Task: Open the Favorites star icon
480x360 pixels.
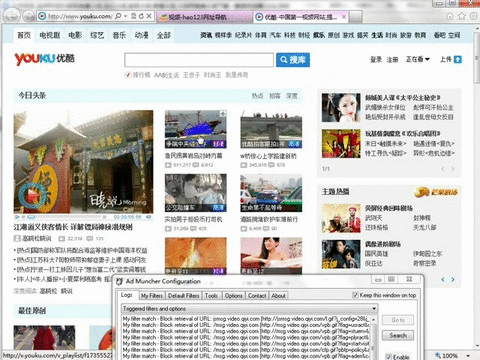Action: pos(462,16)
